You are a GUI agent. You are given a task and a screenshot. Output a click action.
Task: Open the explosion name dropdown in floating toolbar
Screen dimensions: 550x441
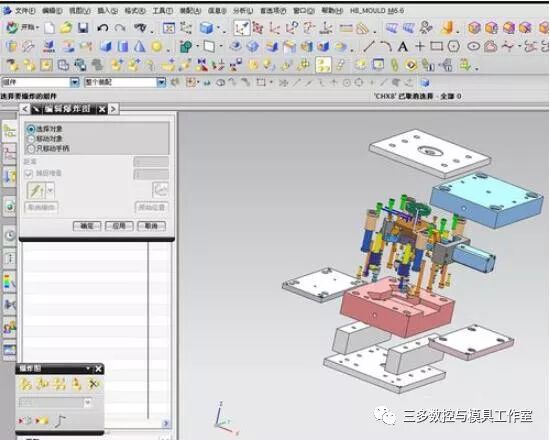88,402
